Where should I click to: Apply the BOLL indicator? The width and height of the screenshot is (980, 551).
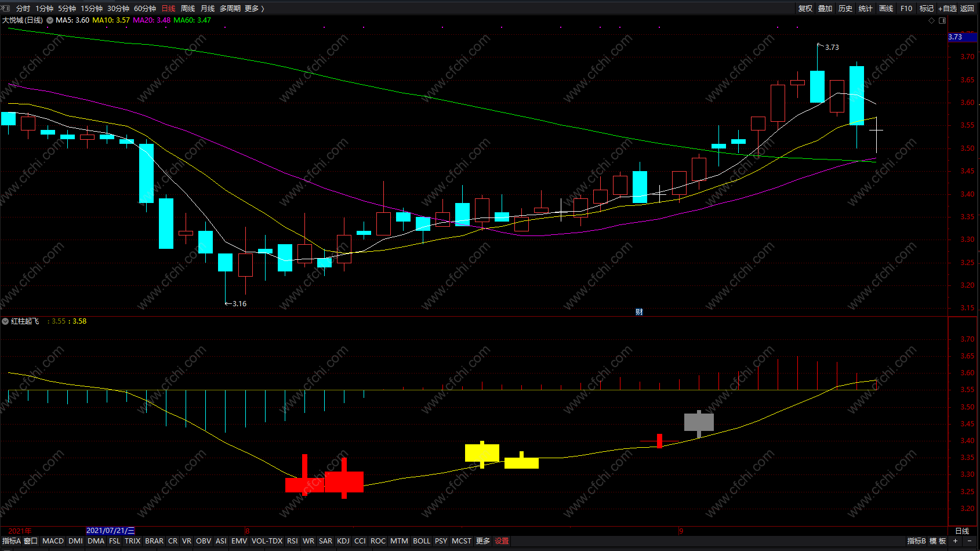[422, 541]
